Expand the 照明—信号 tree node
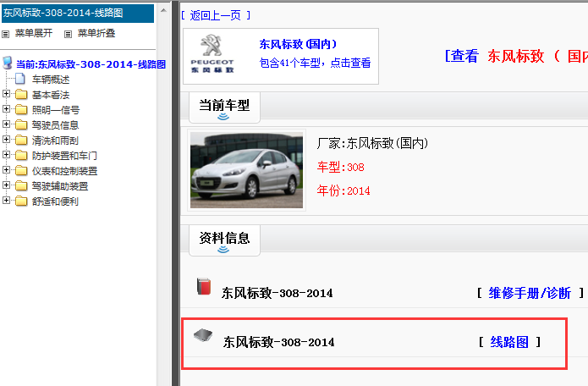The image size is (588, 386). click(6, 109)
